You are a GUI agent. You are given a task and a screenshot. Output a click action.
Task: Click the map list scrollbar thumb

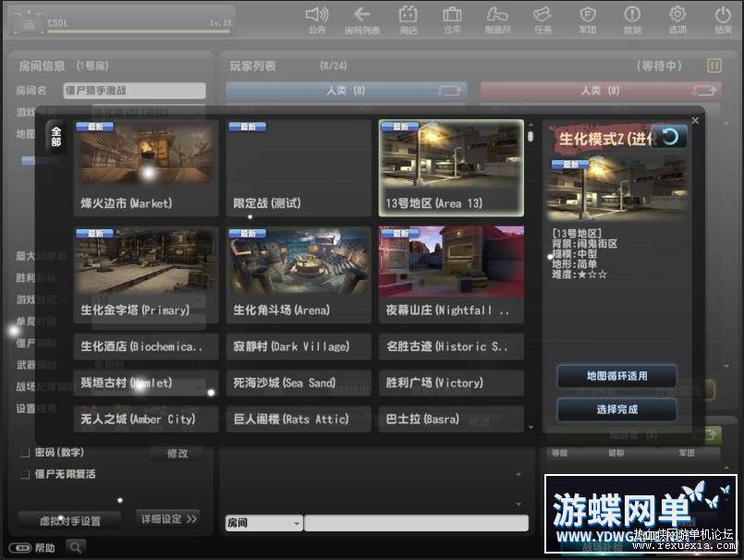(x=531, y=136)
